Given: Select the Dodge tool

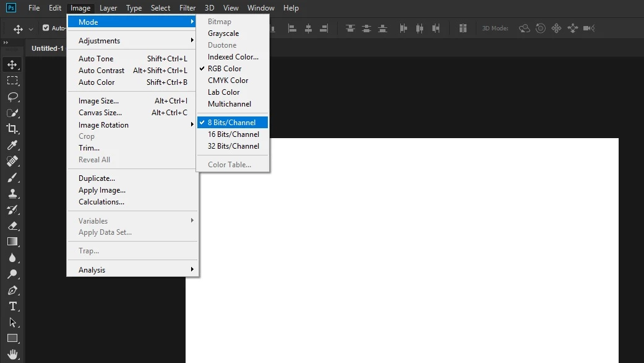Looking at the screenshot, I should click(x=12, y=274).
